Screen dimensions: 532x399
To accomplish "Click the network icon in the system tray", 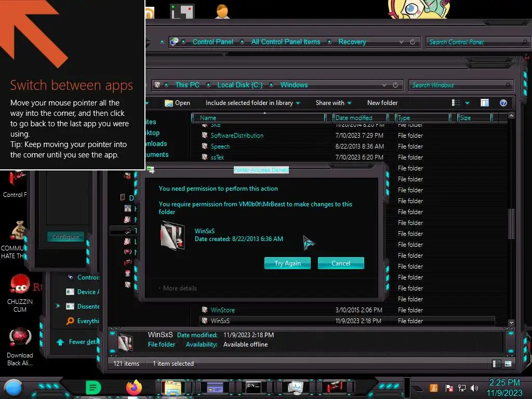I will [462, 388].
